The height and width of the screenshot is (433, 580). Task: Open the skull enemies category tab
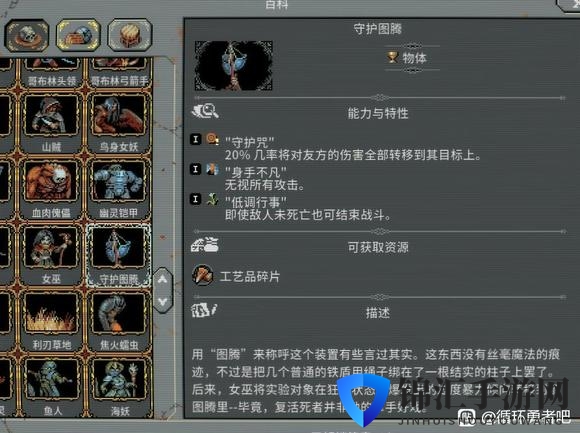click(x=27, y=35)
